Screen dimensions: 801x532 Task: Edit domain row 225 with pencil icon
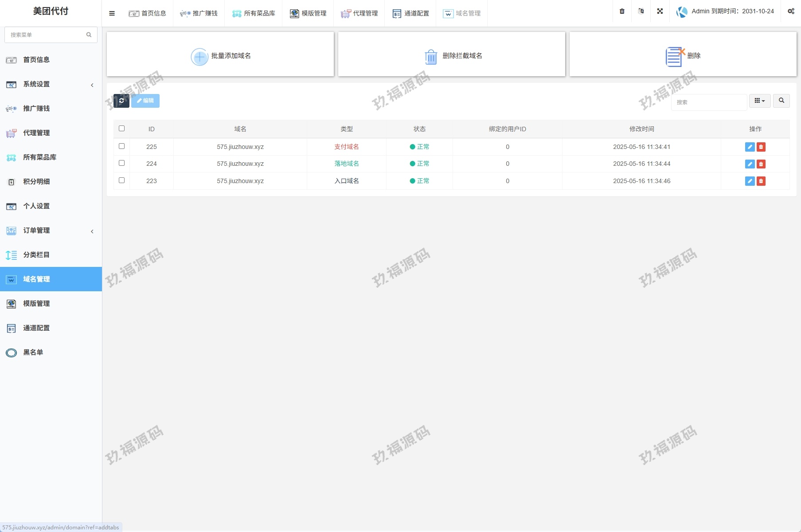[x=750, y=147]
